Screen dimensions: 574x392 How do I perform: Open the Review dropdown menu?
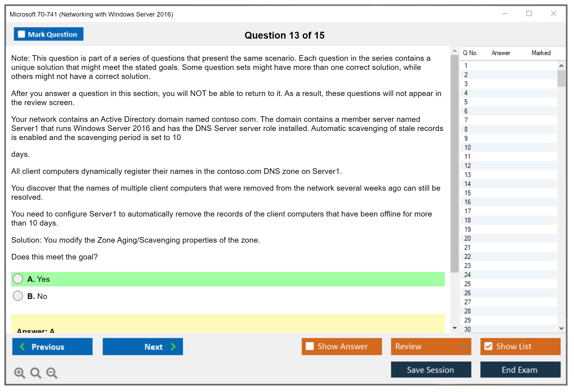coord(463,346)
